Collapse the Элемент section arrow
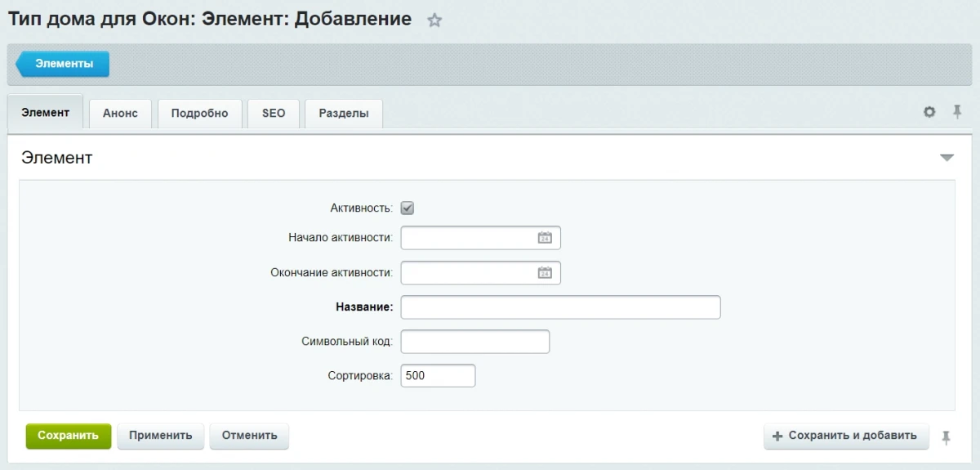The width and height of the screenshot is (980, 470). (947, 158)
